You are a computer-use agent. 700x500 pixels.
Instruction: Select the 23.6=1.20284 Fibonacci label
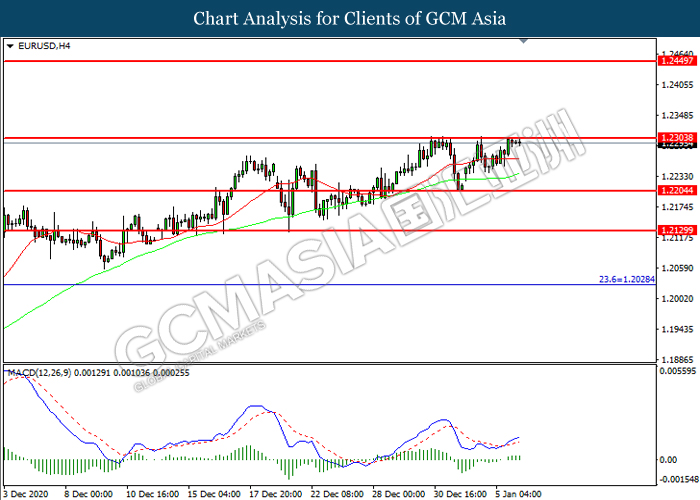tap(627, 279)
